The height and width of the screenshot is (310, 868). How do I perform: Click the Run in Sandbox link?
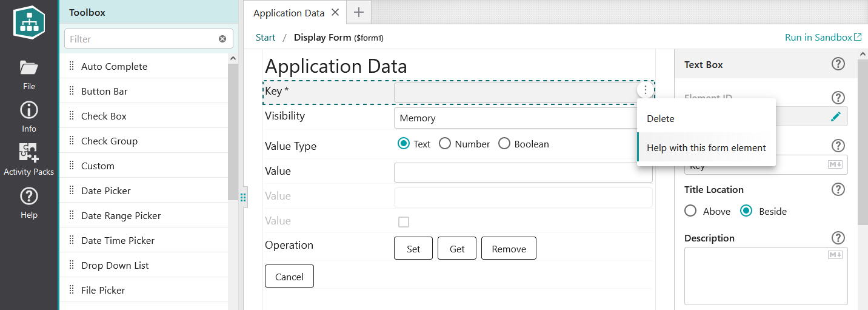[x=823, y=38]
